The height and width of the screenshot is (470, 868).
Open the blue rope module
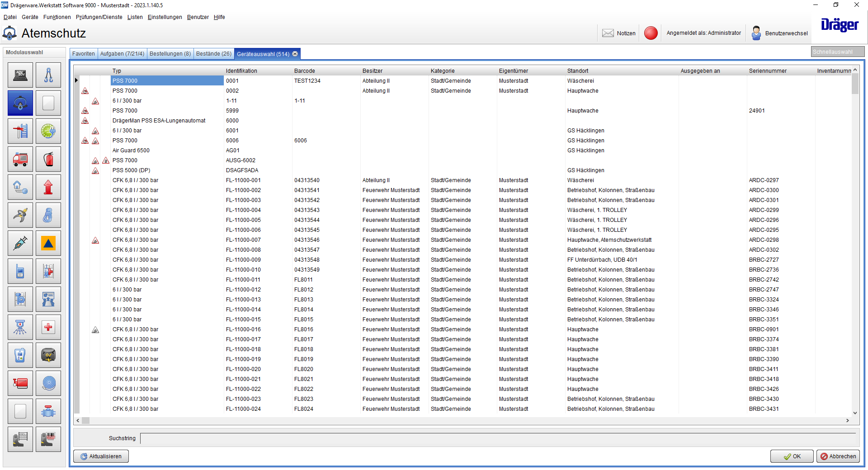pos(48,215)
